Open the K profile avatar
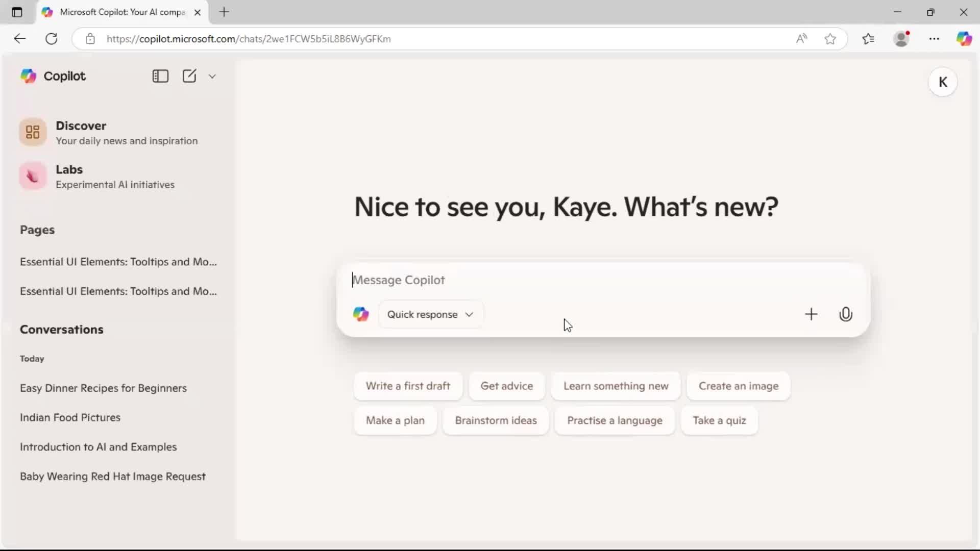This screenshot has width=980, height=551. coord(943,82)
